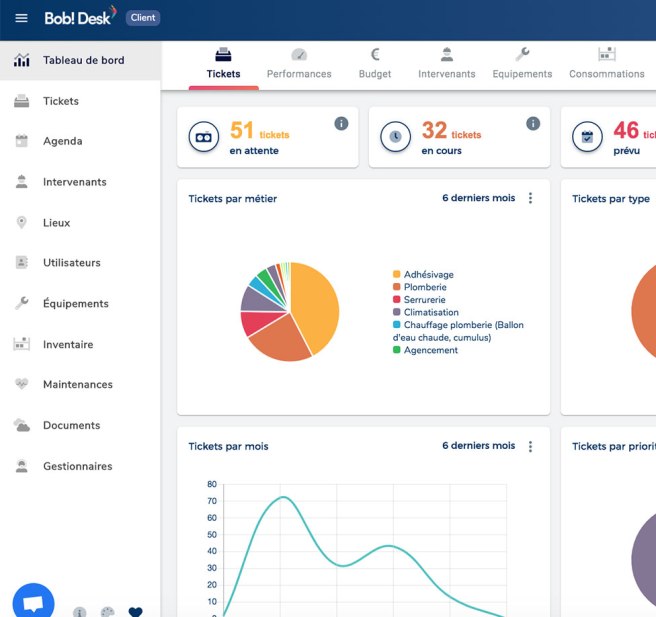Screen dimensions: 656x617
Task: Click the Client badge next to the logo
Action: [x=143, y=18]
